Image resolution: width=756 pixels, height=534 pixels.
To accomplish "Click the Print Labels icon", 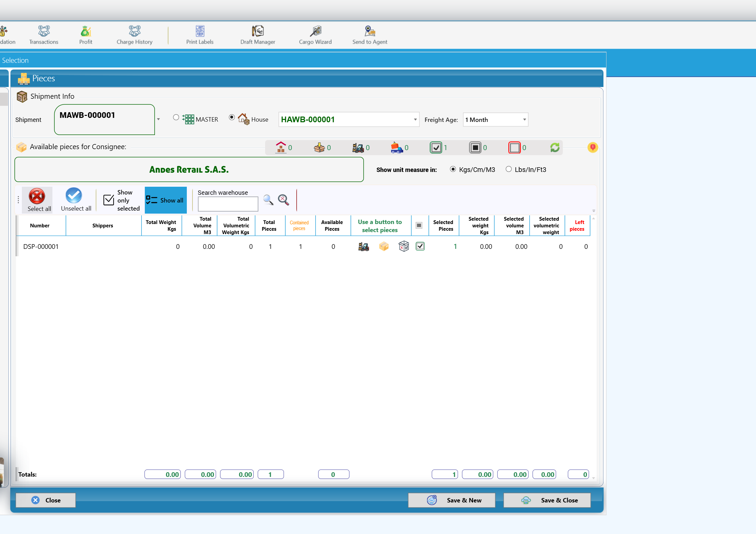I will [200, 35].
